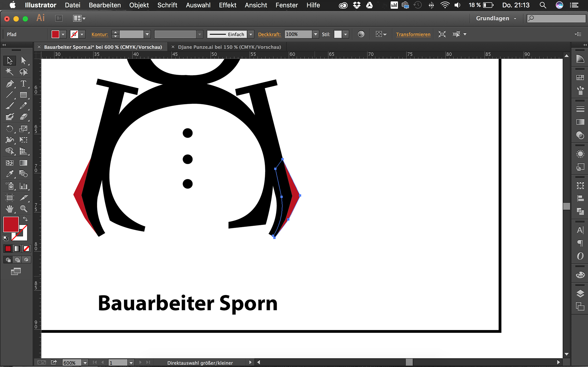Open the Datei menu
The image size is (588, 367).
click(x=73, y=5)
